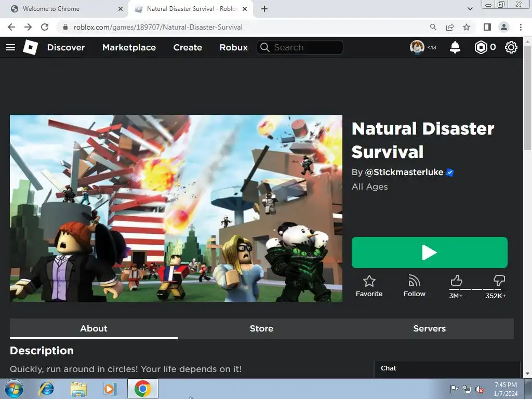Screen dimensions: 532x399
Task: Open the taskbar clock showing 7:45 PM
Action: pyautogui.click(x=506, y=389)
